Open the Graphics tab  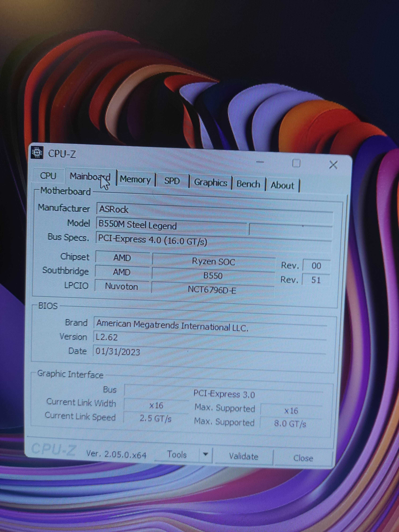click(210, 183)
